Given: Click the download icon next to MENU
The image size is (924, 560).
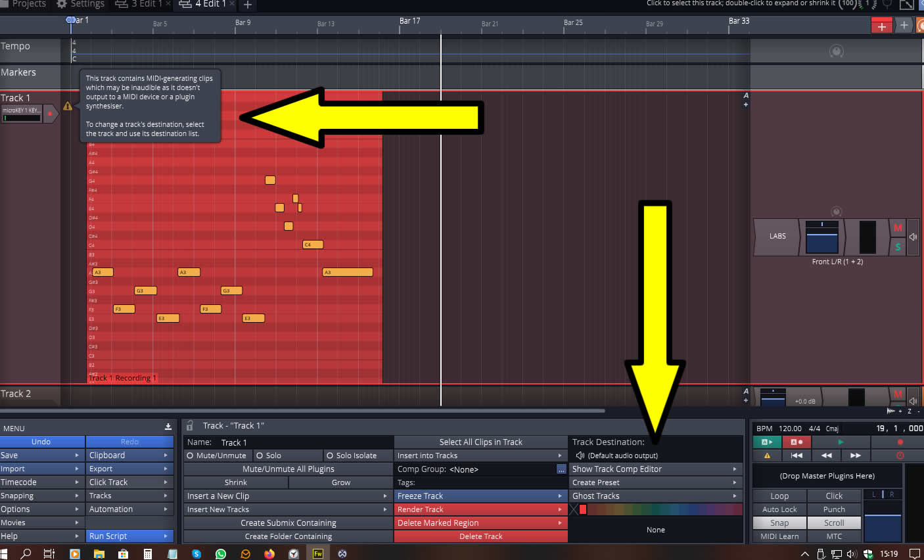Looking at the screenshot, I should tap(168, 427).
